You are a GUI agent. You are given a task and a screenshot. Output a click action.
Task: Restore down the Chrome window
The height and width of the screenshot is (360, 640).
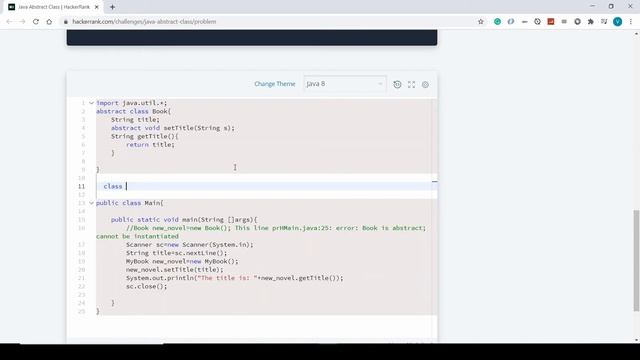[x=611, y=6]
